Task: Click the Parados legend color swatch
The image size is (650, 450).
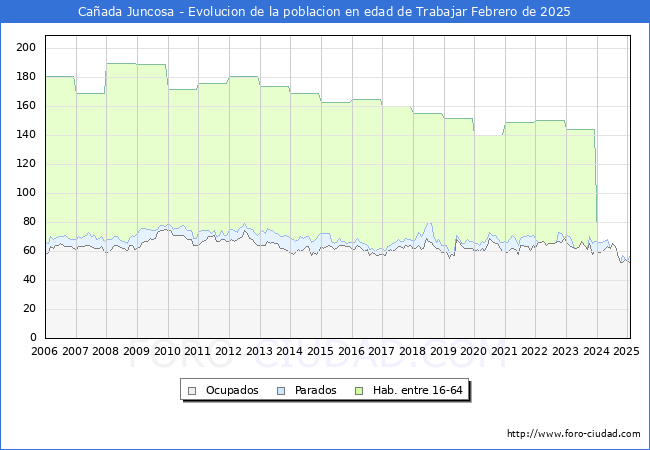Action: [281, 391]
